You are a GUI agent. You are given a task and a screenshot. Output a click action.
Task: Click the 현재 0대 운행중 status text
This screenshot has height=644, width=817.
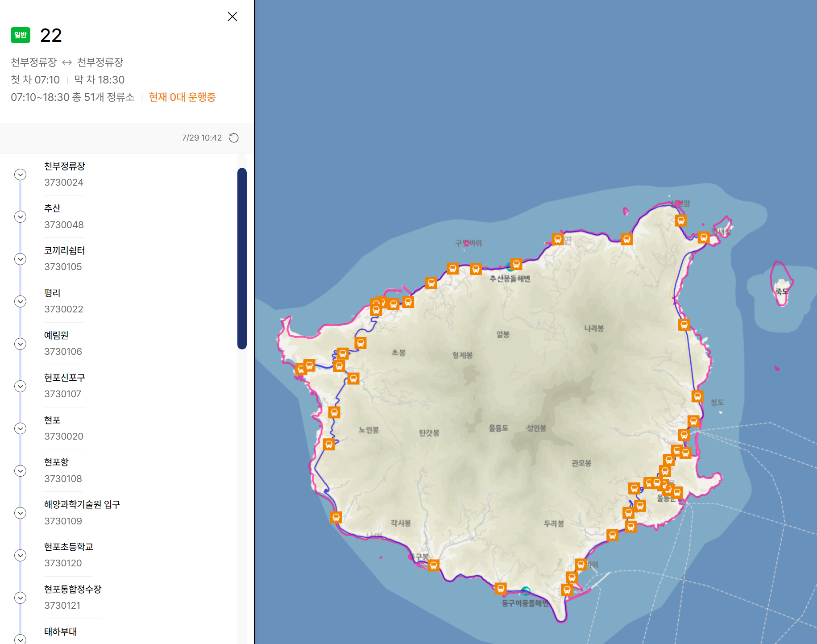(x=182, y=97)
